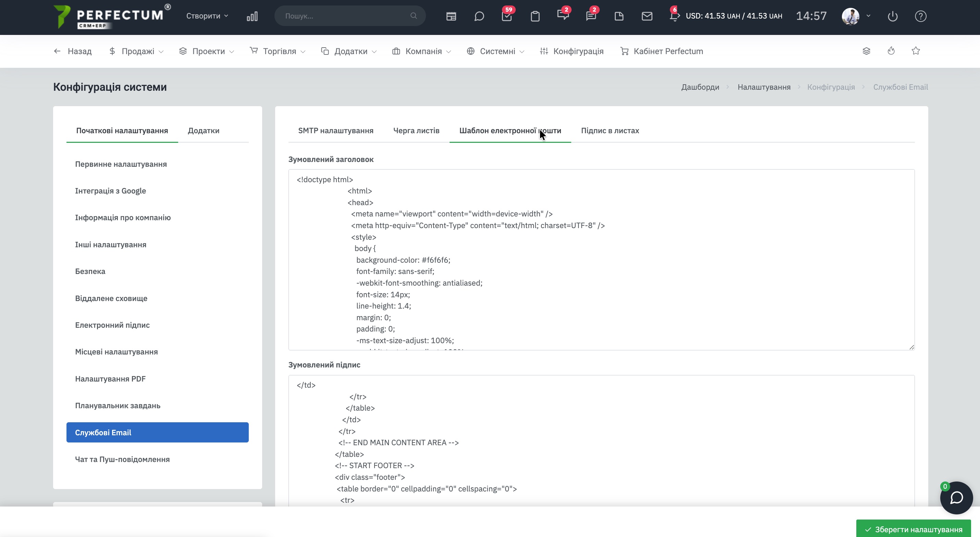This screenshot has height=537, width=980.
Task: Switch to SMTP налаштування tab
Action: pos(335,130)
